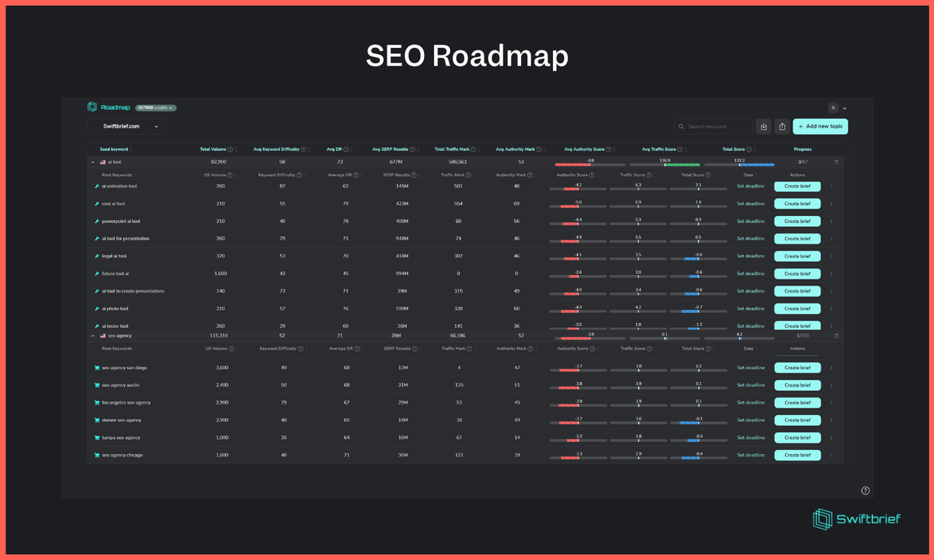This screenshot has height=560, width=934.
Task: Open the three-dot menu for 'cool ai tool'
Action: pyautogui.click(x=831, y=203)
